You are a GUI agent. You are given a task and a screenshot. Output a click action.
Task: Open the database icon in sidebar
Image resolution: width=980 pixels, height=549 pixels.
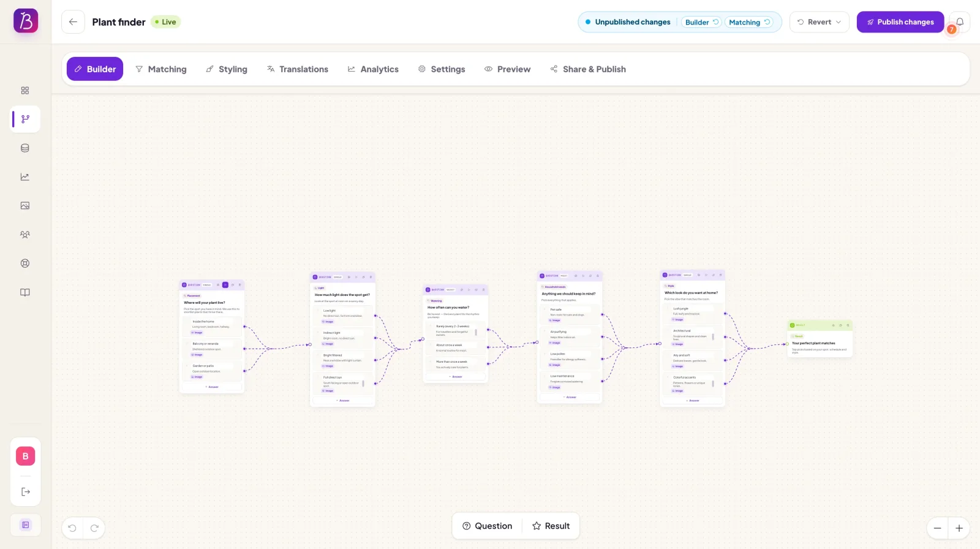click(x=25, y=148)
